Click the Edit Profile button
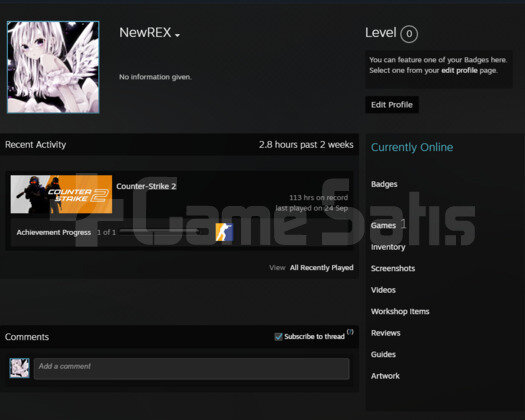Viewport: 525px width, 420px height. [x=392, y=105]
